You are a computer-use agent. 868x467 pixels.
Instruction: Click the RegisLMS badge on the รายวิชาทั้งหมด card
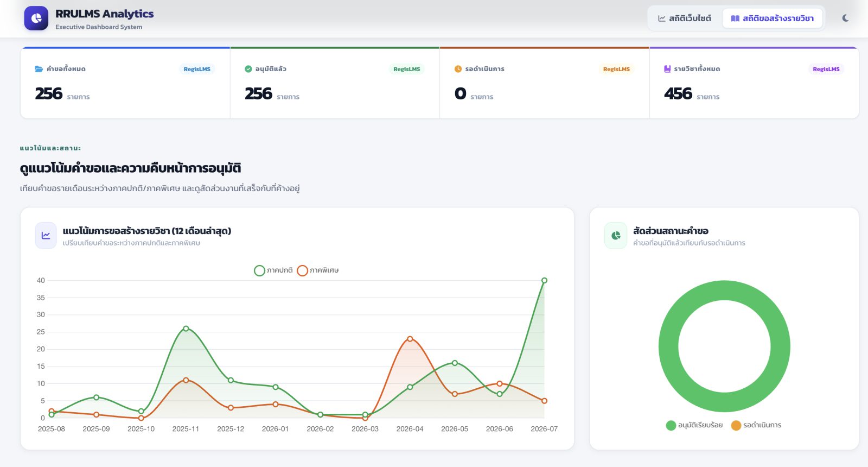(x=826, y=69)
